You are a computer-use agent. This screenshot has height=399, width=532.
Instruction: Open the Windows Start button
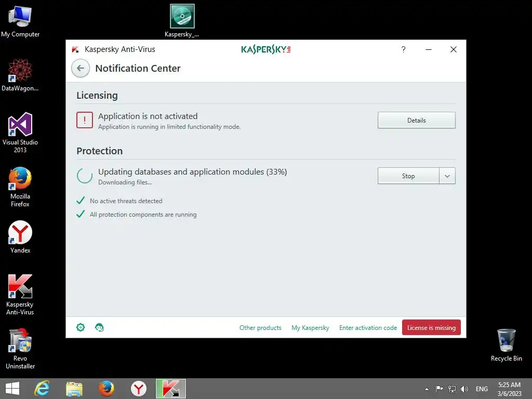tap(12, 389)
